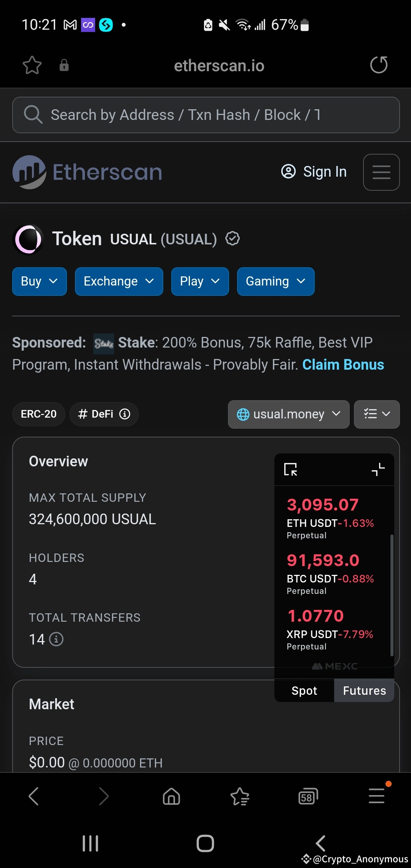Switch widget to Spot tab
The width and height of the screenshot is (411, 868).
304,691
